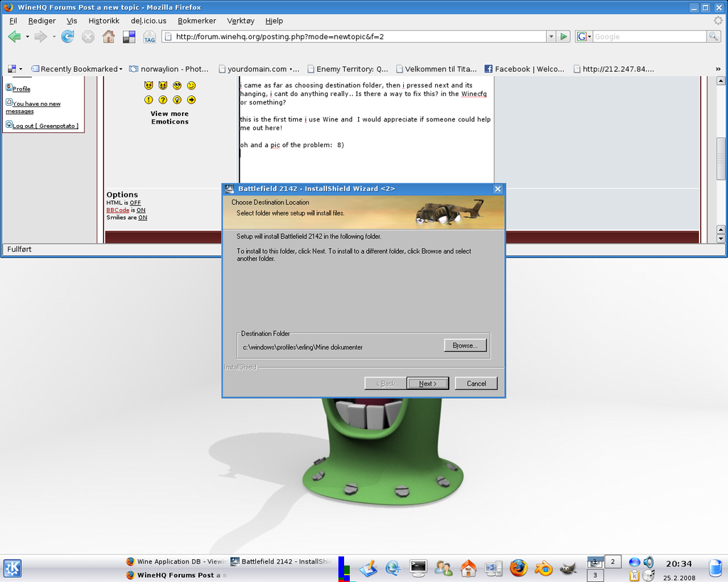
Task: Open Back history dropdown arrow
Action: [28, 37]
